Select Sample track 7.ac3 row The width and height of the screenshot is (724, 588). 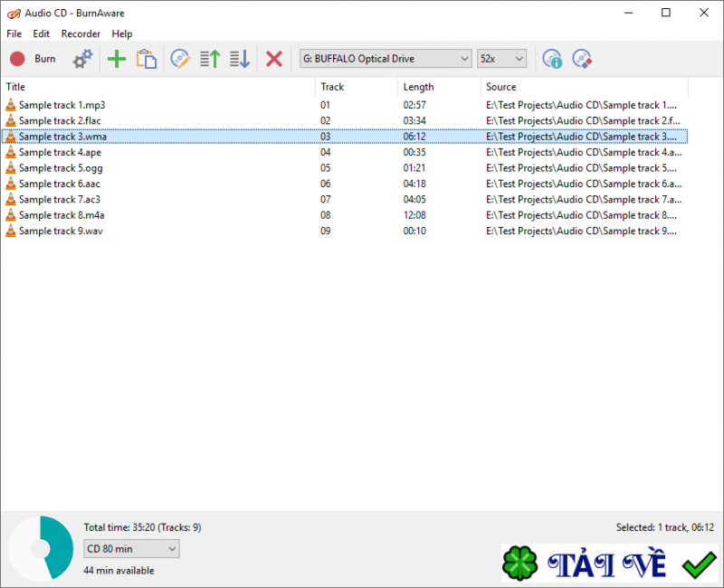click(x=345, y=199)
